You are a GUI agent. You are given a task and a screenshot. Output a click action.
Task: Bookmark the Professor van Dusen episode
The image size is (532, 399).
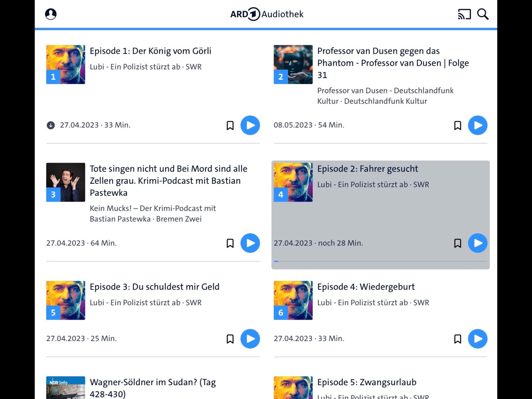coord(457,125)
